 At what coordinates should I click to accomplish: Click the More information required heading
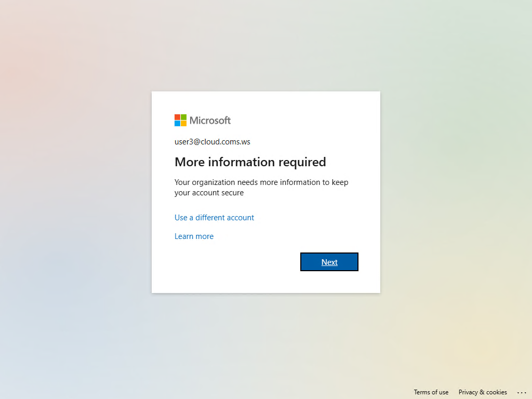[x=250, y=162]
